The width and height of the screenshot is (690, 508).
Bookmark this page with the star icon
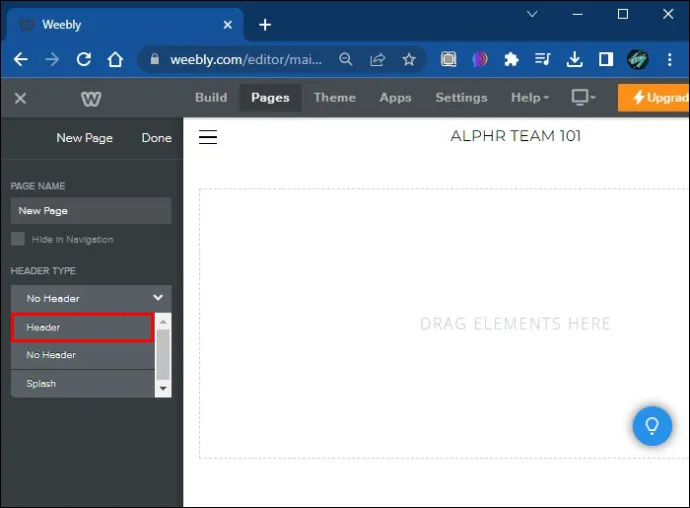pyautogui.click(x=409, y=59)
